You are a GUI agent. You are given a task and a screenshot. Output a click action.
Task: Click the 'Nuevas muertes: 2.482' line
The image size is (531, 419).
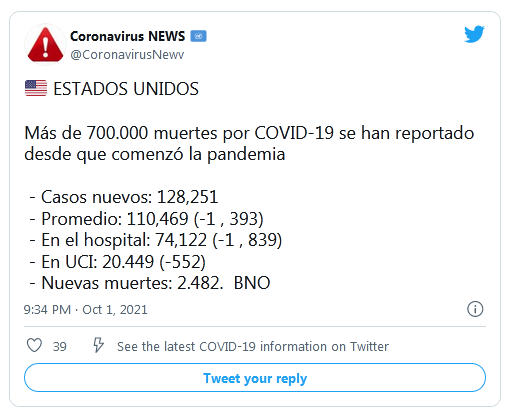point(150,283)
